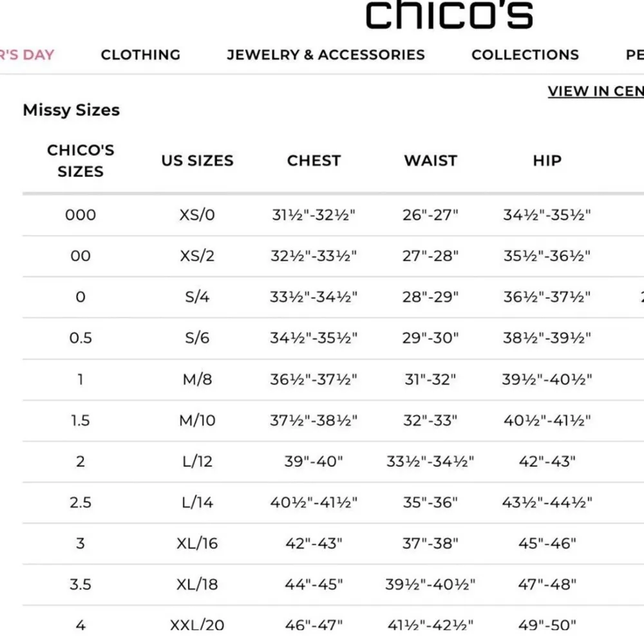This screenshot has width=644, height=644.
Task: Select the 000 size row label
Action: (80, 214)
